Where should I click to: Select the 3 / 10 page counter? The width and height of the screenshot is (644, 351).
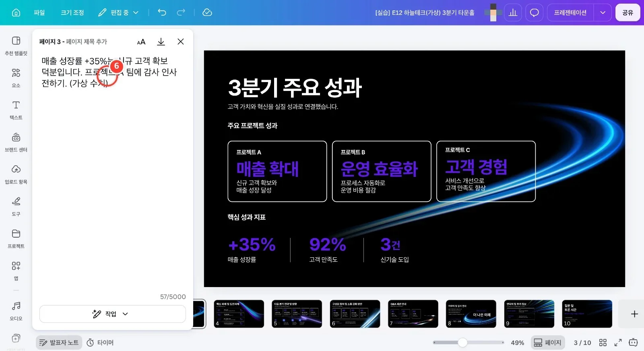tap(582, 343)
